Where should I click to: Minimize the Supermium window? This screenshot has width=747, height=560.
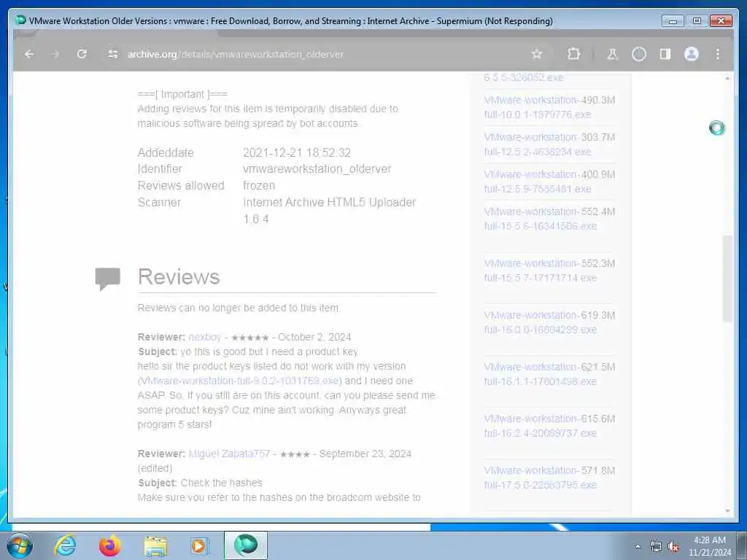[673, 21]
